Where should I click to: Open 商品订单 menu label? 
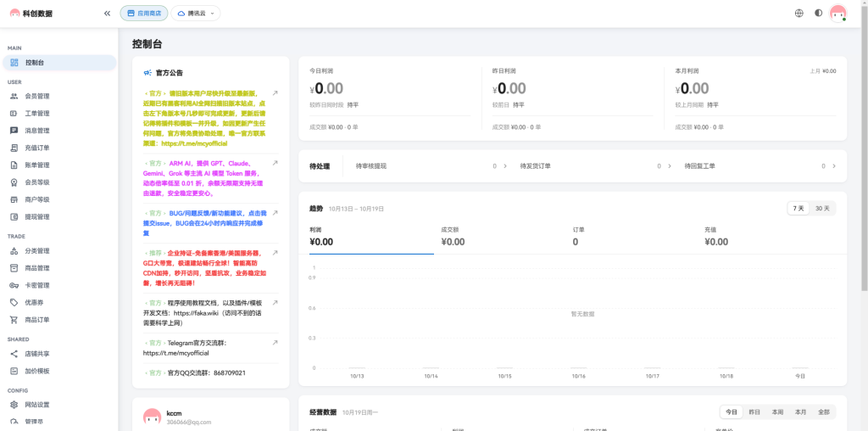[37, 320]
